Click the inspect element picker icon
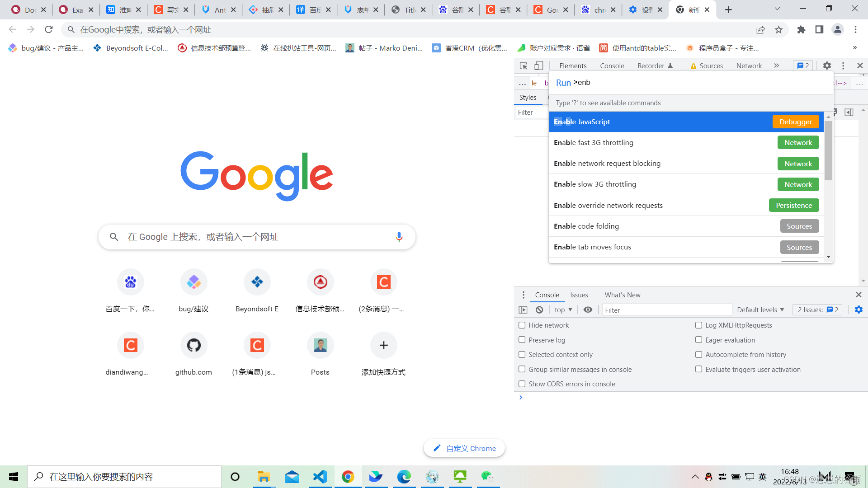 (524, 66)
